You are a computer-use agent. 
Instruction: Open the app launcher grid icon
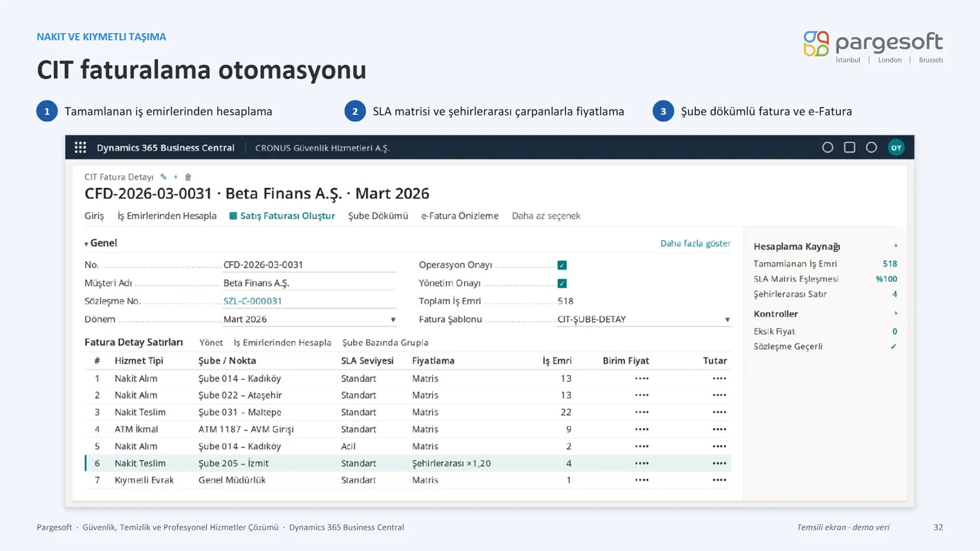[81, 147]
